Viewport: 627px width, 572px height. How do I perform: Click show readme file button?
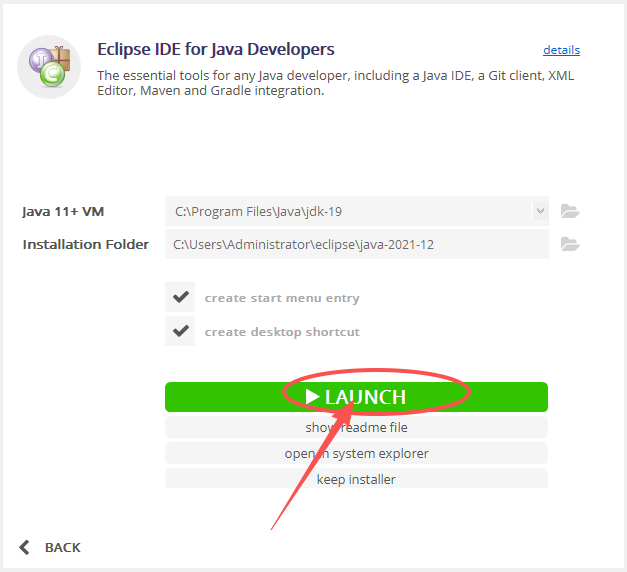[x=356, y=427]
